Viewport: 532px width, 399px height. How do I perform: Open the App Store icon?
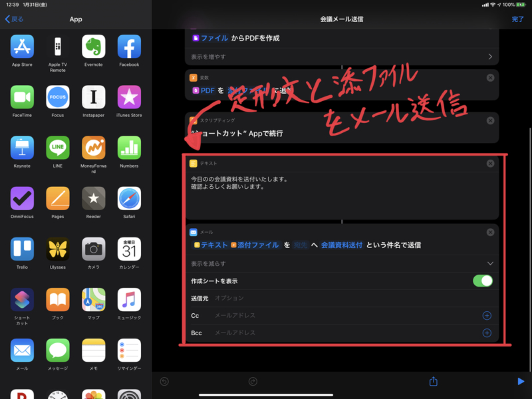(x=22, y=47)
